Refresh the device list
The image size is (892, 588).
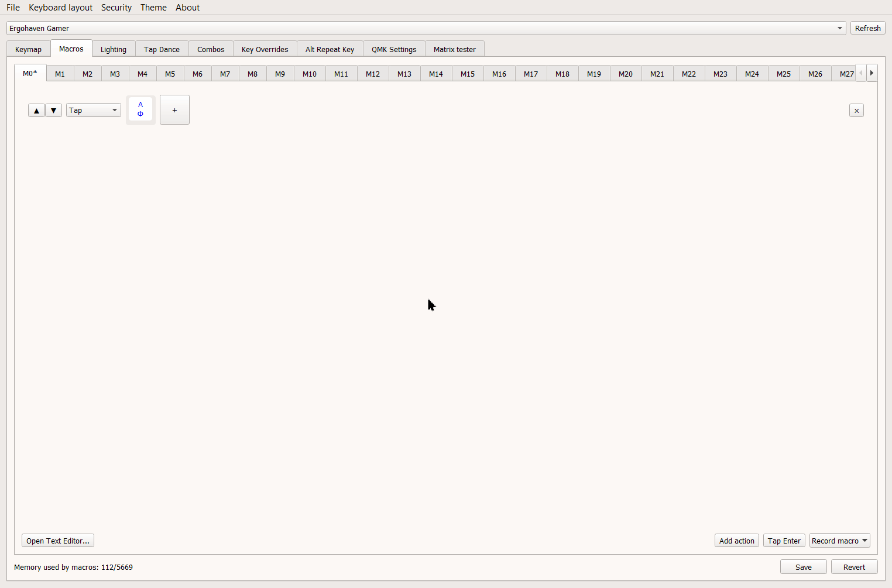[x=867, y=28]
